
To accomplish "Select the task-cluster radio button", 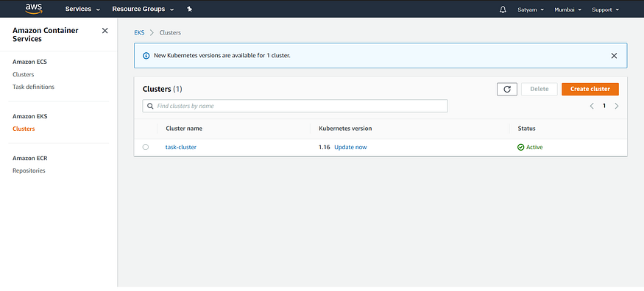I will pos(146,147).
